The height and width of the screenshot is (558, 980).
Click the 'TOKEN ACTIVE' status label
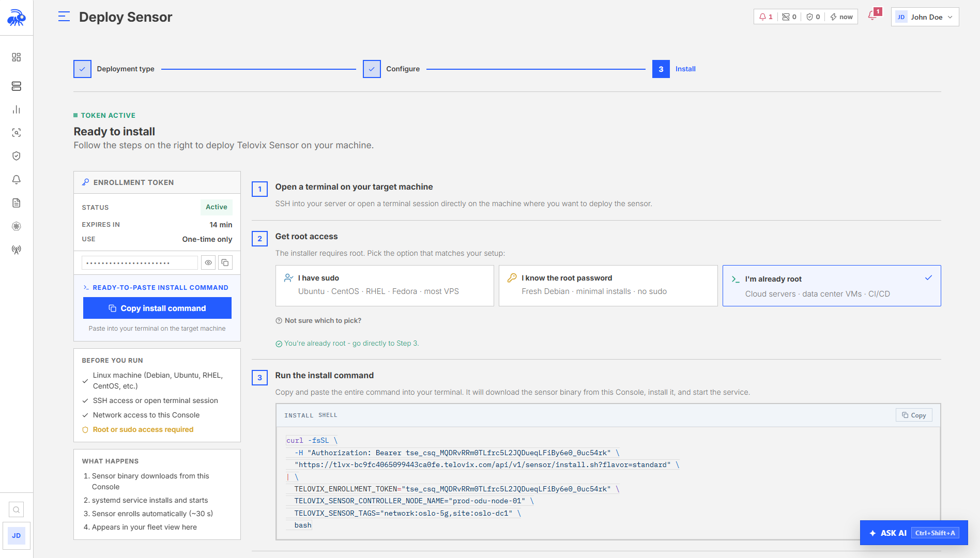tap(108, 116)
